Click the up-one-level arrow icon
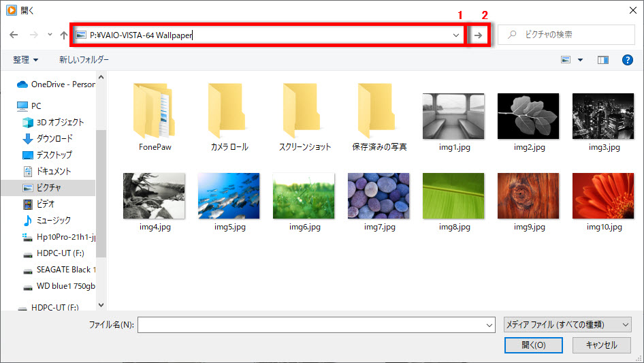The height and width of the screenshot is (363, 644). pos(63,35)
